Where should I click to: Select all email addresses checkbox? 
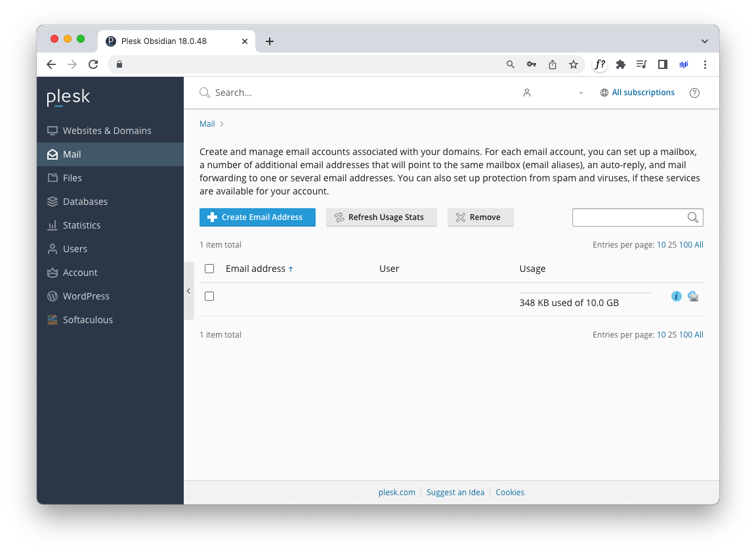point(209,269)
